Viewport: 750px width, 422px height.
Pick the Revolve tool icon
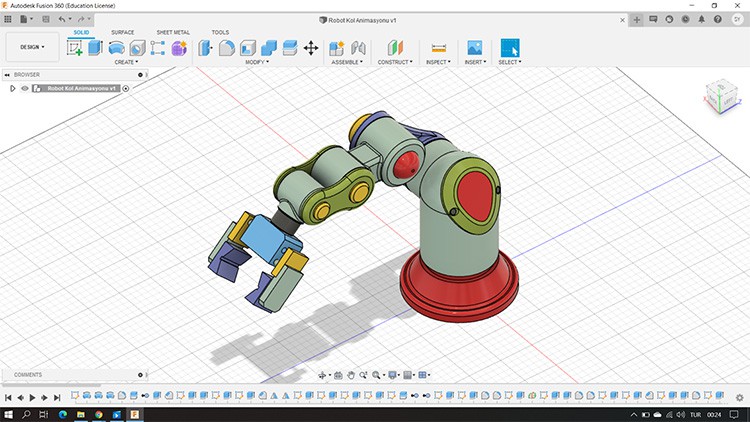pyautogui.click(x=116, y=48)
